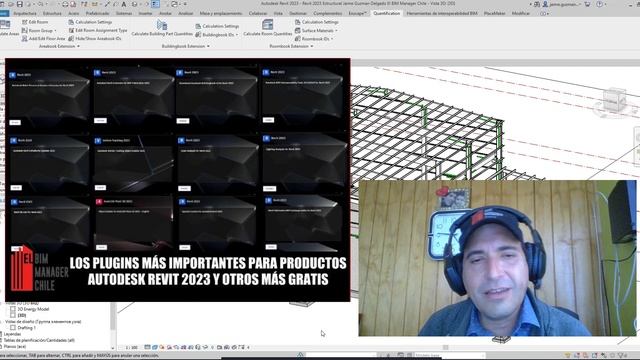The height and width of the screenshot is (360, 640).
Task: Open the Arquitectura ribbon tab
Action: 25,13
